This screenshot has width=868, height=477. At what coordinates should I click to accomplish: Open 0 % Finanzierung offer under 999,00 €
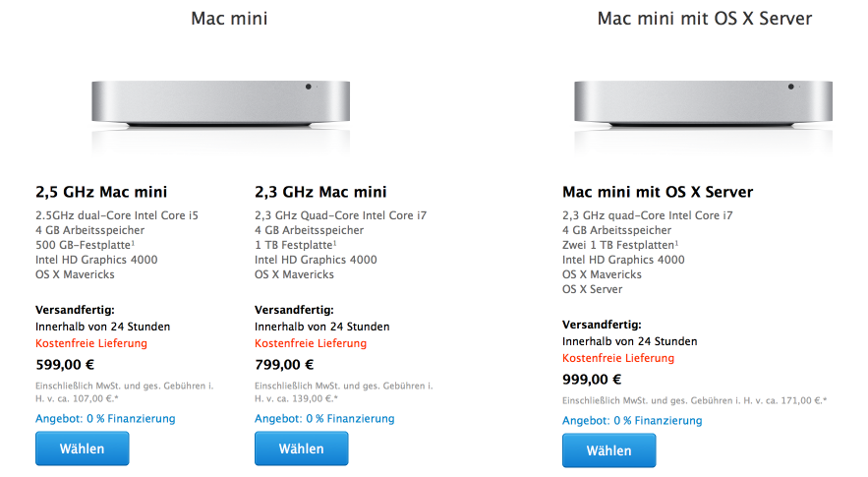(632, 421)
